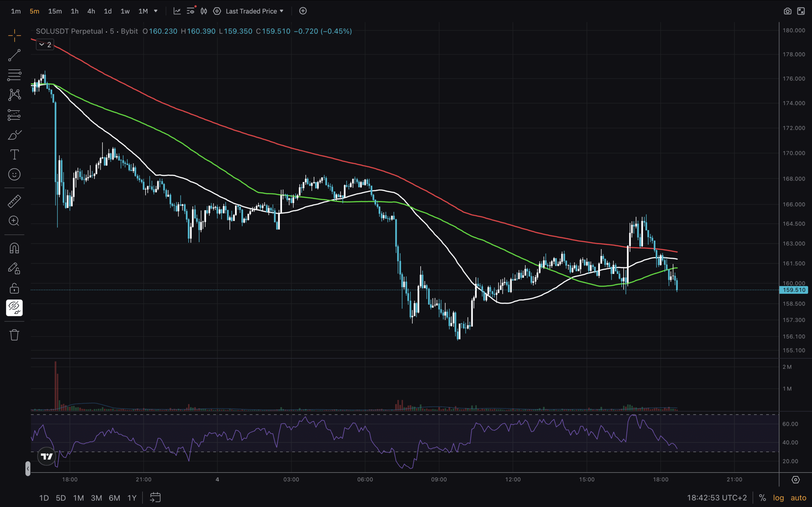Toggle lock all drawings
The width and height of the screenshot is (812, 507).
coord(14,288)
